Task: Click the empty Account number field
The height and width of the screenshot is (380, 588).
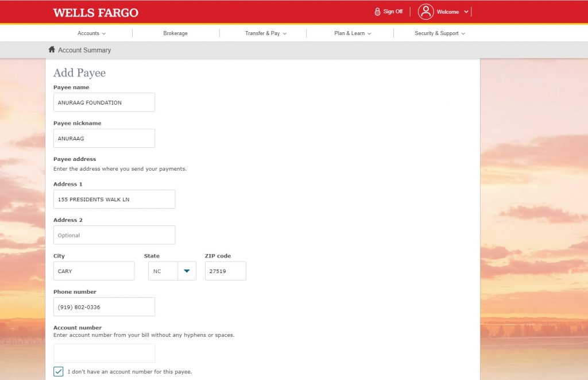Action: [x=105, y=353]
